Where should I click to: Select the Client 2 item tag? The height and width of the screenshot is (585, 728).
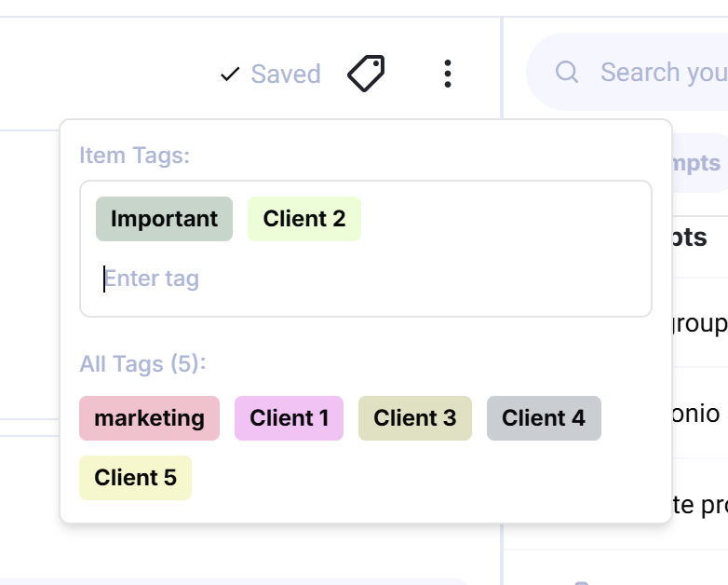[x=303, y=219]
